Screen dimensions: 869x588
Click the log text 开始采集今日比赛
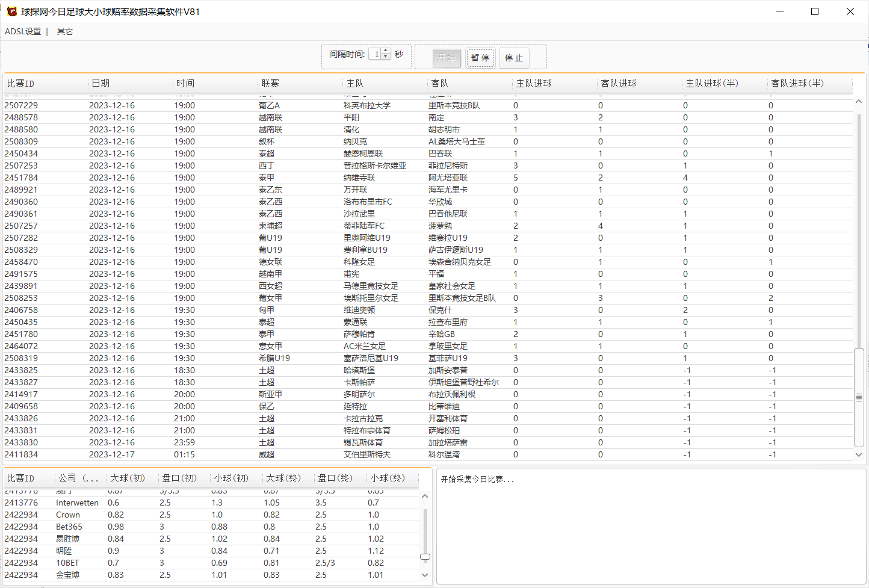[x=477, y=480]
